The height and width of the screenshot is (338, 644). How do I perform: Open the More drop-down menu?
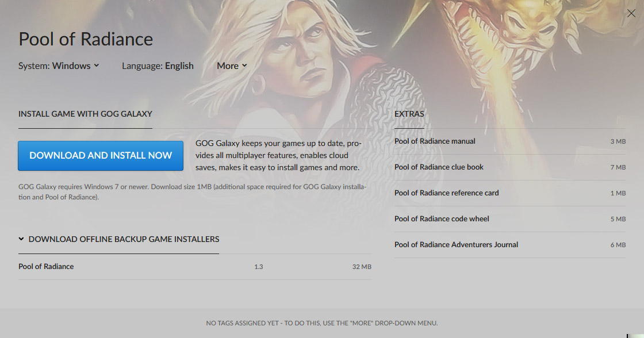(x=232, y=66)
